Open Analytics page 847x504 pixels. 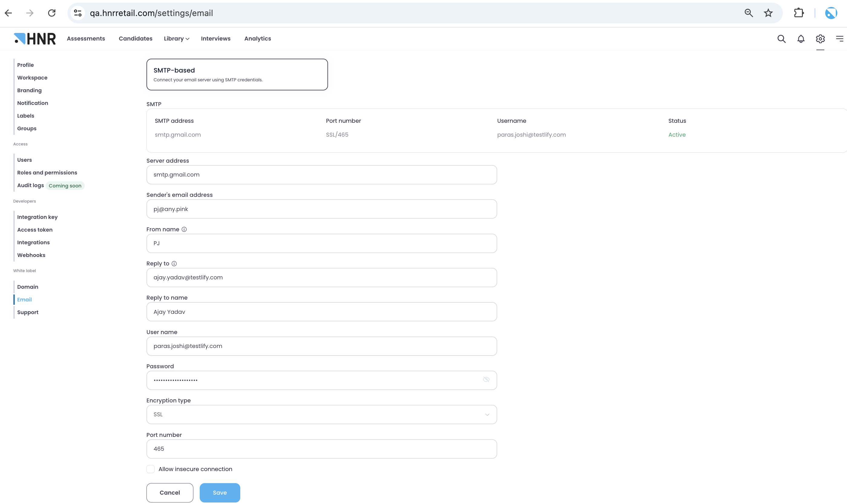tap(258, 39)
